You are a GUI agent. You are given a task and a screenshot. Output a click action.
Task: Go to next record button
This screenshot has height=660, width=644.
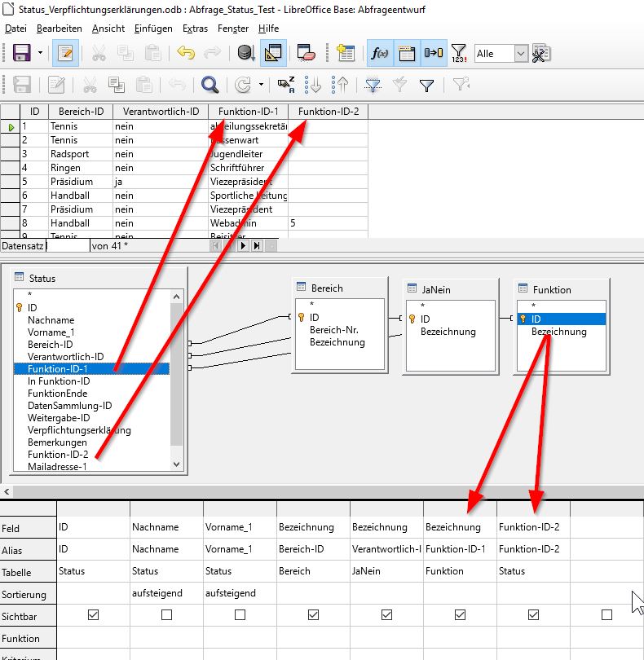[x=243, y=245]
